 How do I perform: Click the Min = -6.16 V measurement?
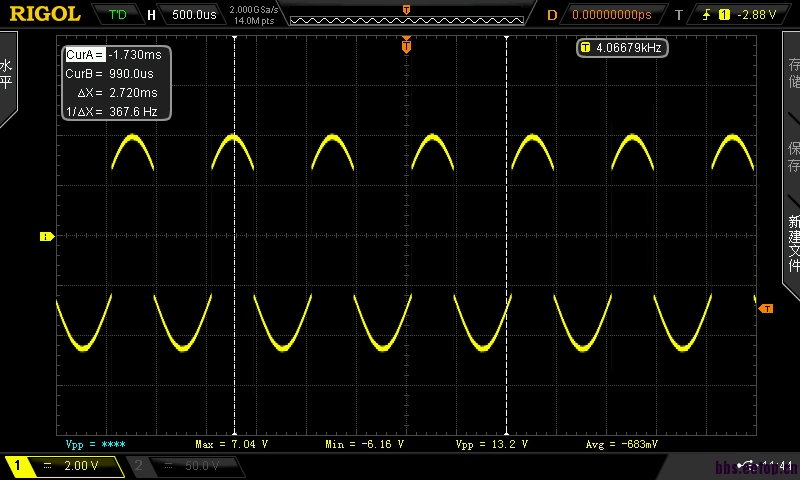pos(364,444)
